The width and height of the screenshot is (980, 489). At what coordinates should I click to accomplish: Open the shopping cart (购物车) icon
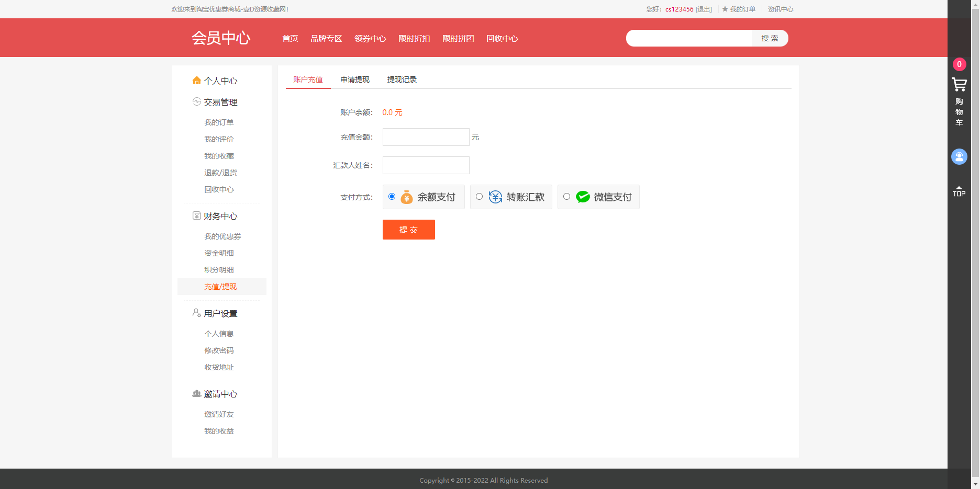[x=959, y=85]
